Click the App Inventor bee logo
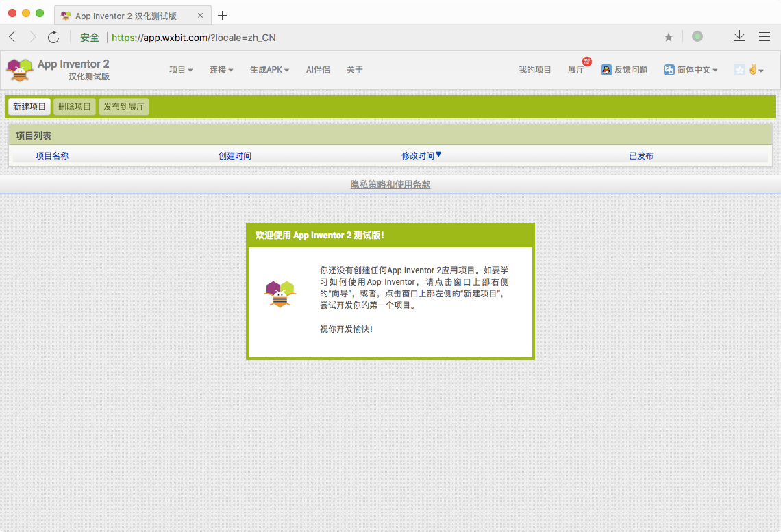 (20, 68)
